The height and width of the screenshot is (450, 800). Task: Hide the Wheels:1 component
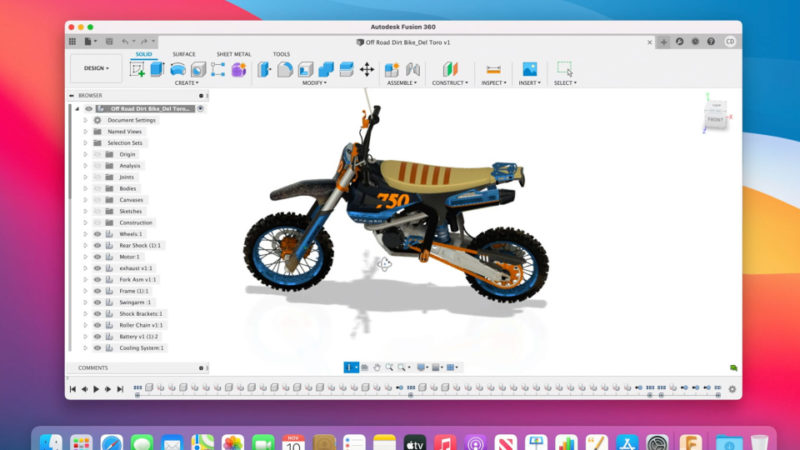coord(98,234)
